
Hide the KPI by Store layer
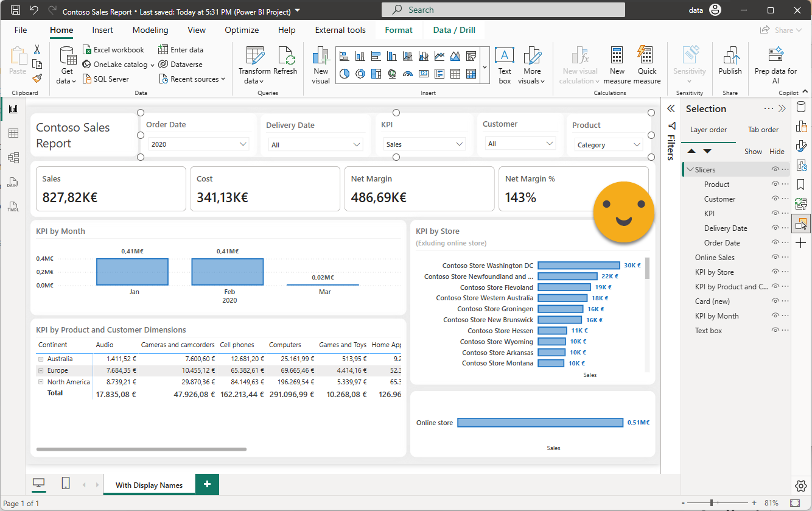pyautogui.click(x=775, y=272)
